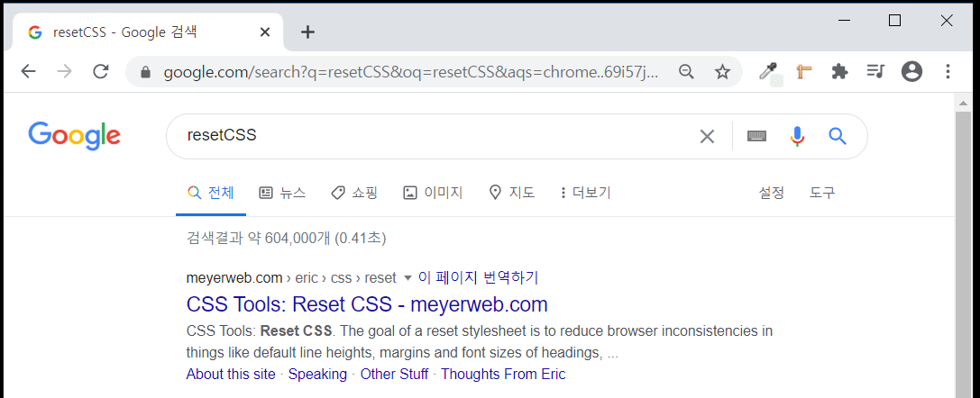The height and width of the screenshot is (398, 980).
Task: Open CSS Tools: Reset CSS result
Action: click(367, 304)
